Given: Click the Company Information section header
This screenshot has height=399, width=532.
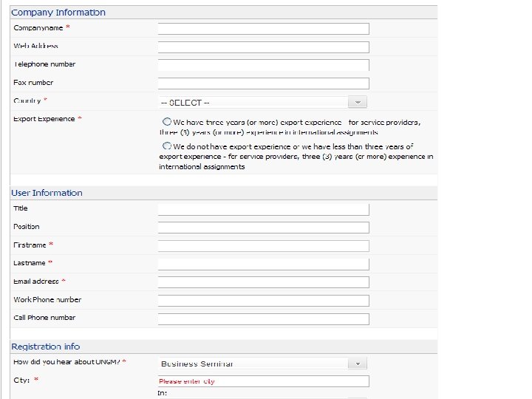Looking at the screenshot, I should [58, 13].
